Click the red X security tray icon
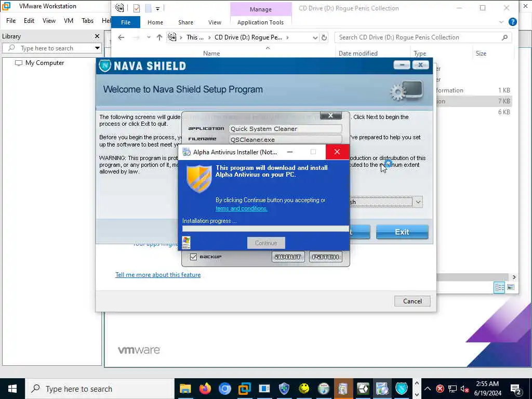The width and height of the screenshot is (532, 399). click(440, 389)
